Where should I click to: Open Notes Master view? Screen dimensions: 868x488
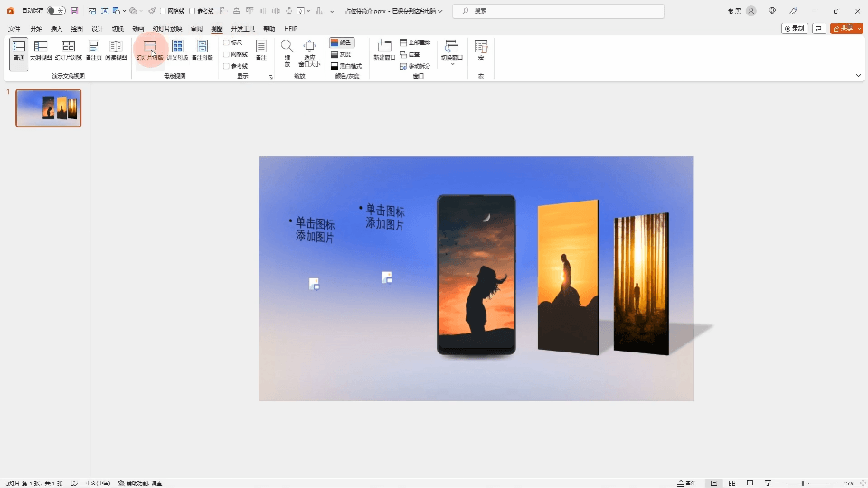tap(202, 51)
